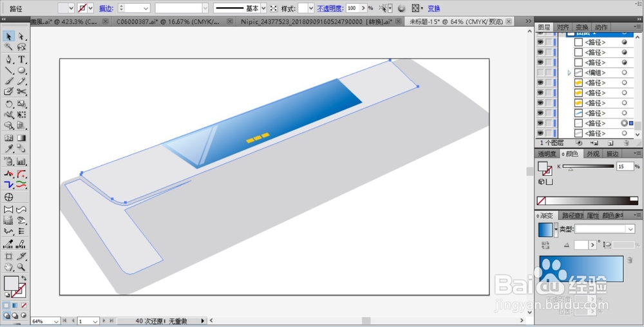Pick the Lasso tool
This screenshot has height=327, width=644.
point(21,47)
